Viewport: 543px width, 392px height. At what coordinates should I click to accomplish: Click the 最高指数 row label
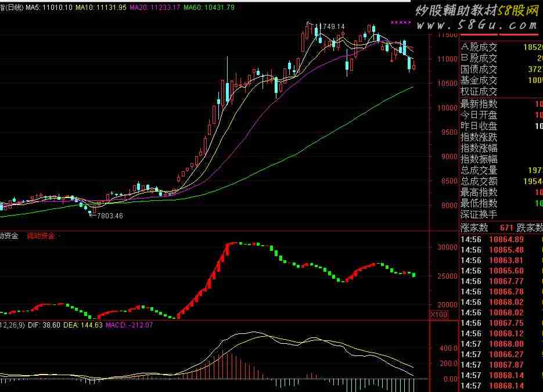[x=479, y=192]
